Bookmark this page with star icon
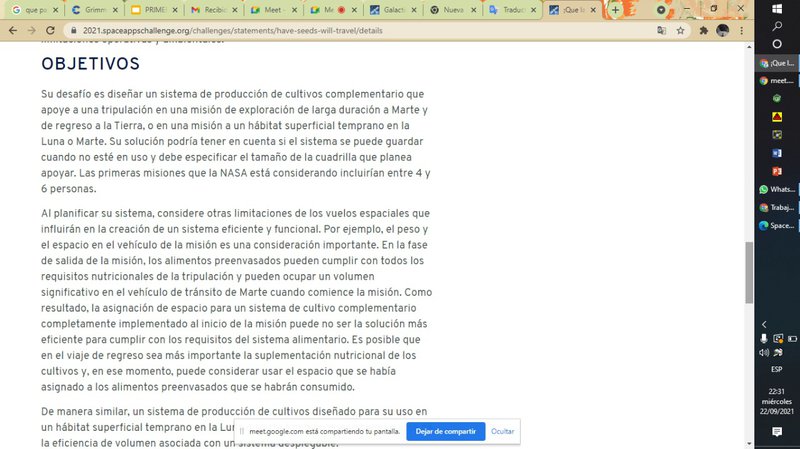The width and height of the screenshot is (800, 449). [681, 30]
